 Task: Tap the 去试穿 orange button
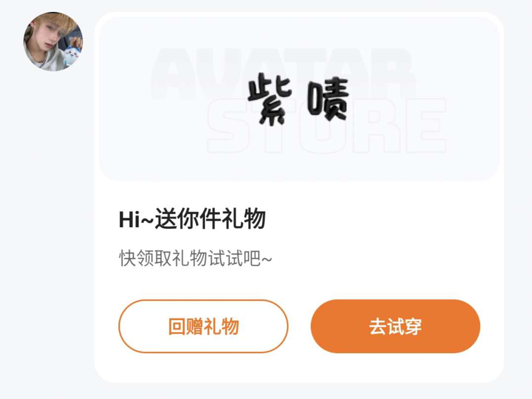395,326
